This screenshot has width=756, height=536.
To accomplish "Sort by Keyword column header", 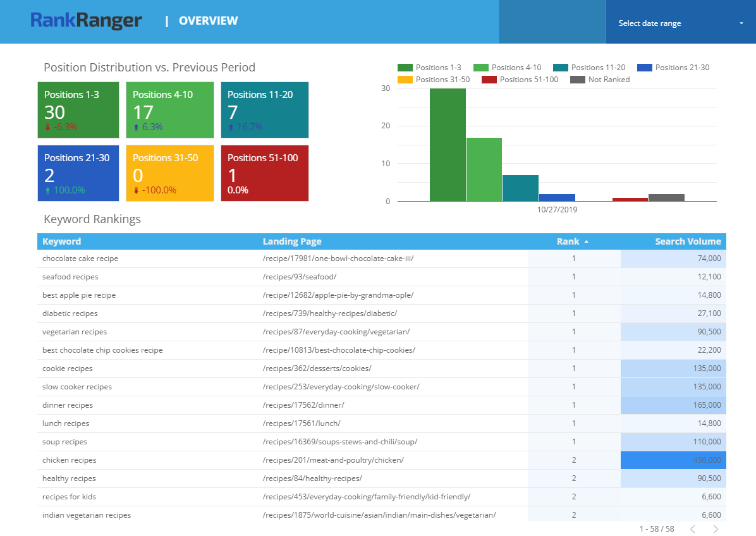I will click(x=62, y=241).
